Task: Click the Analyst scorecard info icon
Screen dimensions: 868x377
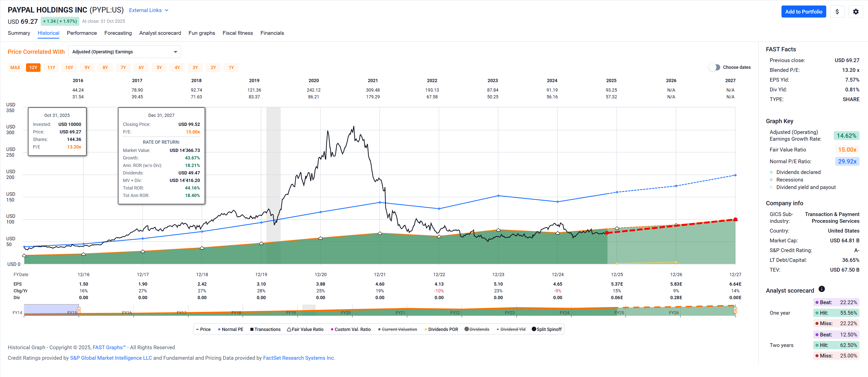Action: (x=821, y=289)
